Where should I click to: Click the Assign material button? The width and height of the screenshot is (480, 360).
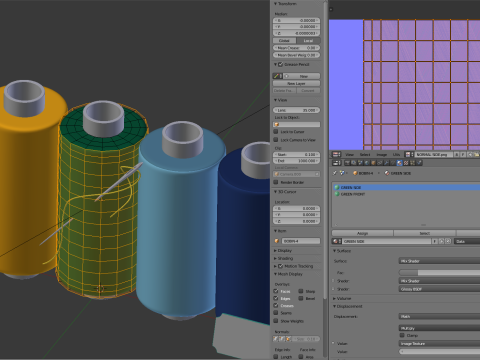362,233
